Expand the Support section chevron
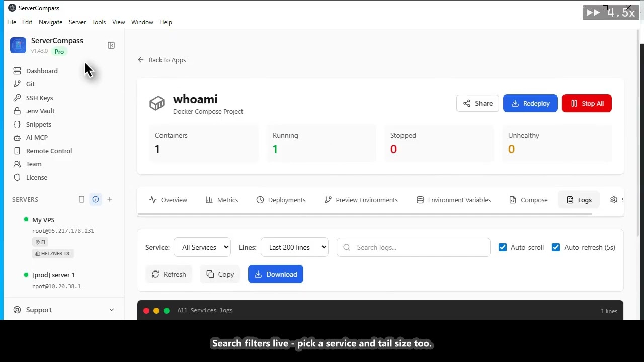The image size is (644, 362). tap(112, 310)
